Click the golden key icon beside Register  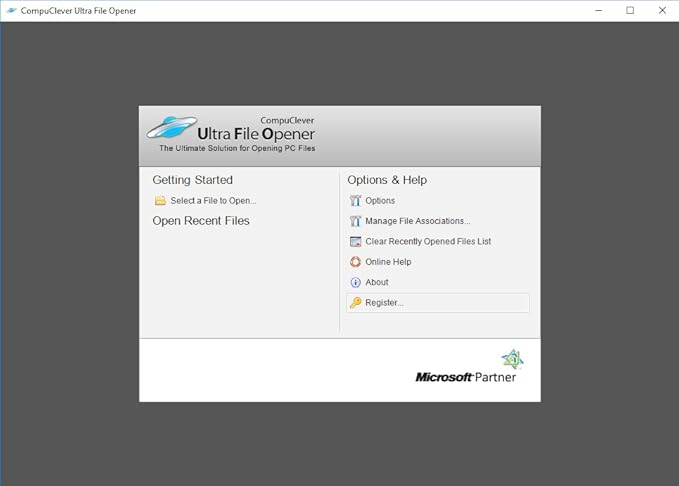click(x=355, y=303)
